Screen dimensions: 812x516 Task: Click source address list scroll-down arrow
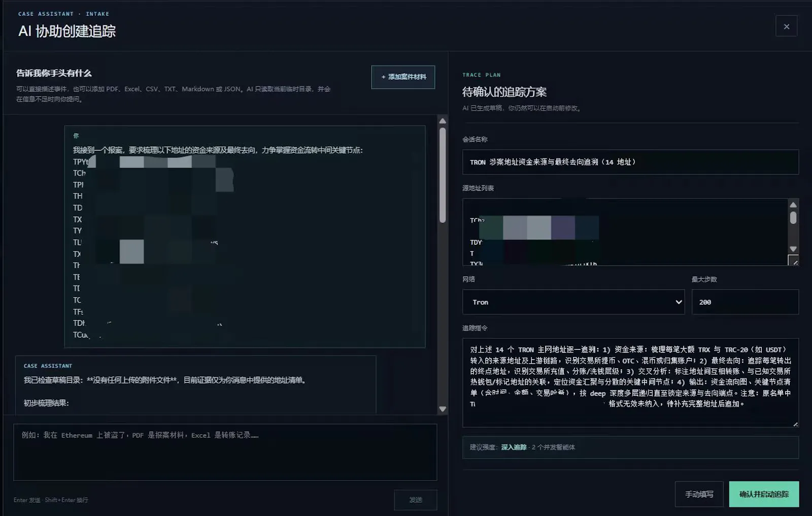(x=793, y=249)
